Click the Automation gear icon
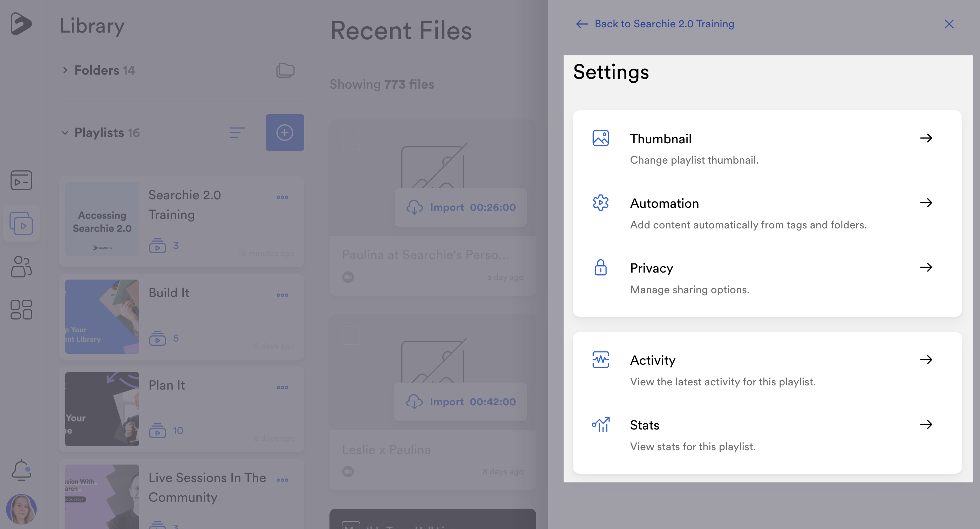This screenshot has height=529, width=980. pyautogui.click(x=601, y=203)
